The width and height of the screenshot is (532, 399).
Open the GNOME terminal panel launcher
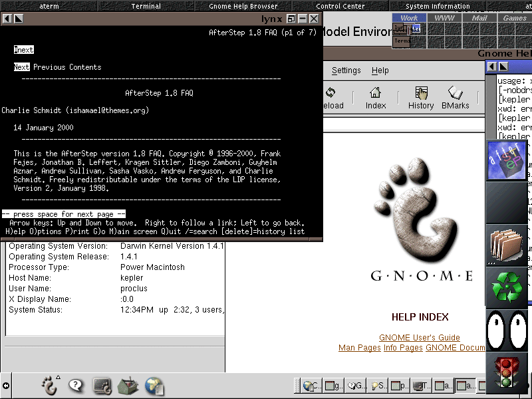tap(102, 386)
